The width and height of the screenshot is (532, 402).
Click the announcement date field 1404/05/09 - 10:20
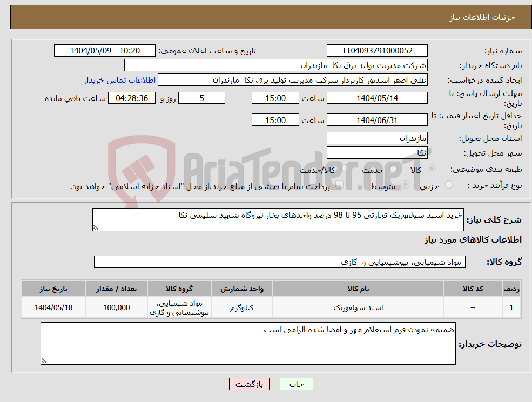tap(104, 51)
